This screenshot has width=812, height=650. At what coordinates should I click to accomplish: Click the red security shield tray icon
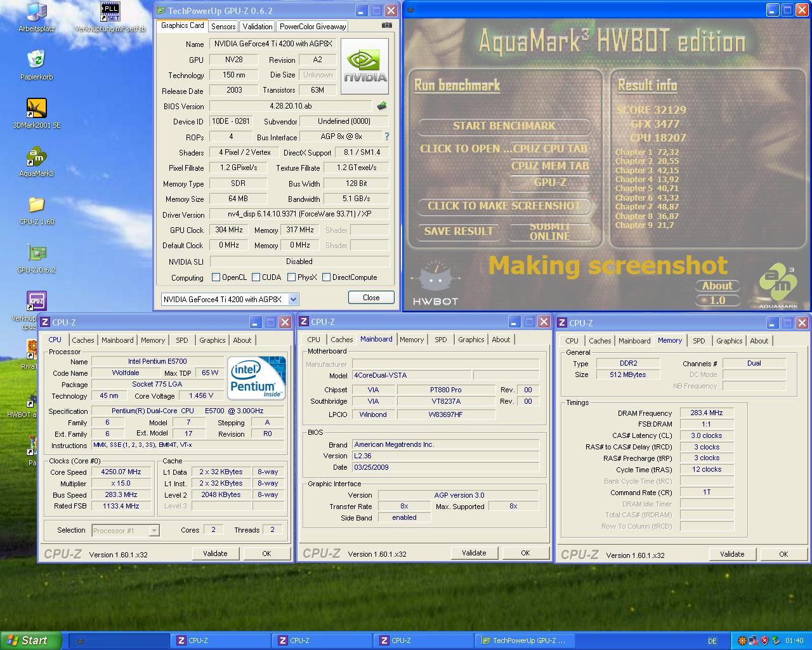764,640
